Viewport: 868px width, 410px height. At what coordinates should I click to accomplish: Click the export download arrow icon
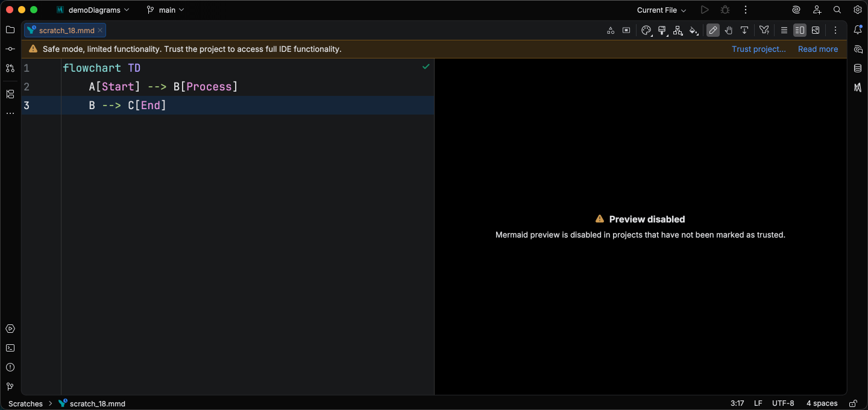[x=744, y=30]
